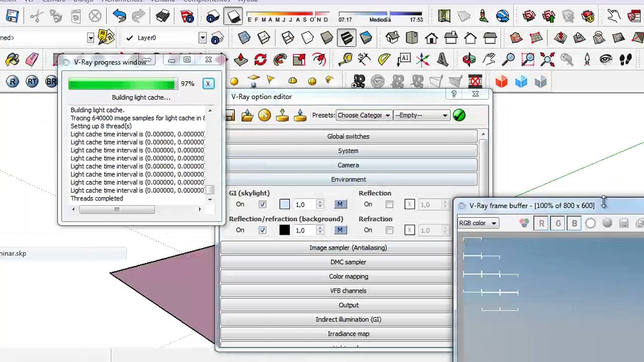Select the Tape Measure tool
Screen dimensions: 644x362
[345, 60]
